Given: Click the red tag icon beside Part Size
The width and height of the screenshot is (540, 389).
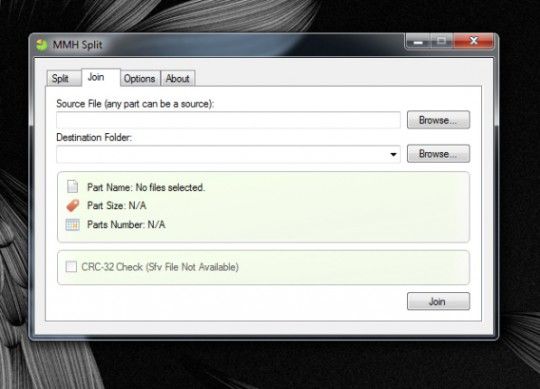Looking at the screenshot, I should (x=73, y=206).
